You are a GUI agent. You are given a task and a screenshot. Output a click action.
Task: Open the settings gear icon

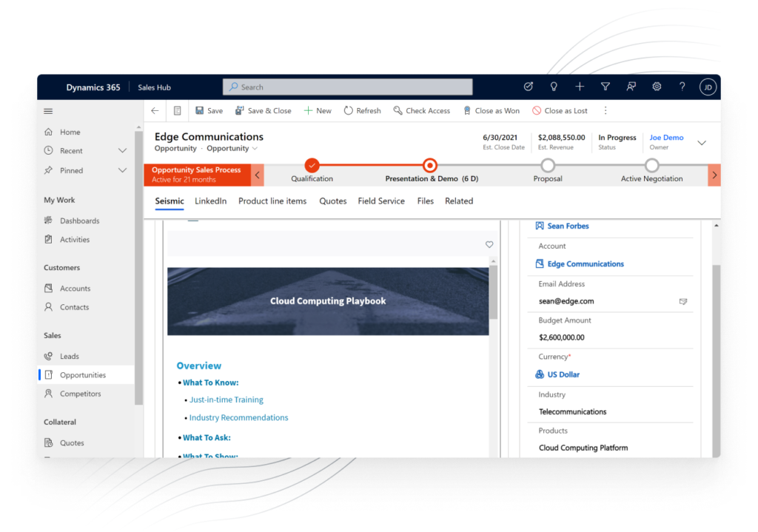[x=657, y=87]
